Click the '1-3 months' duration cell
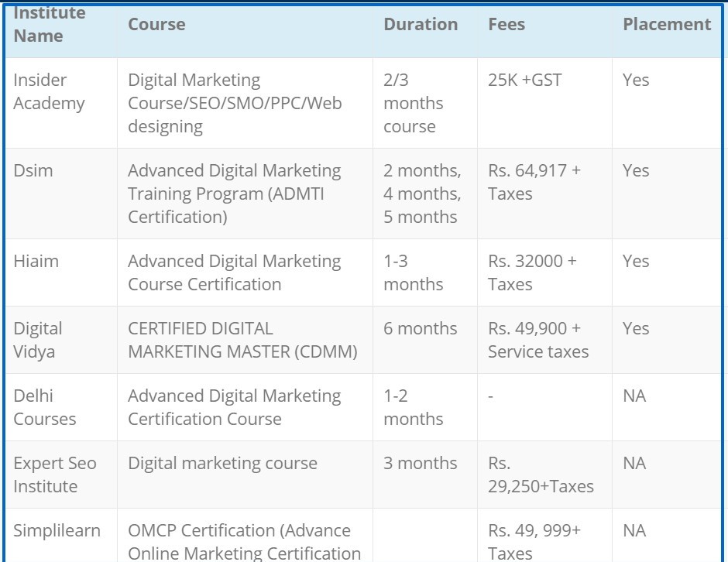Screen dimensions: 728x562 coord(425,272)
